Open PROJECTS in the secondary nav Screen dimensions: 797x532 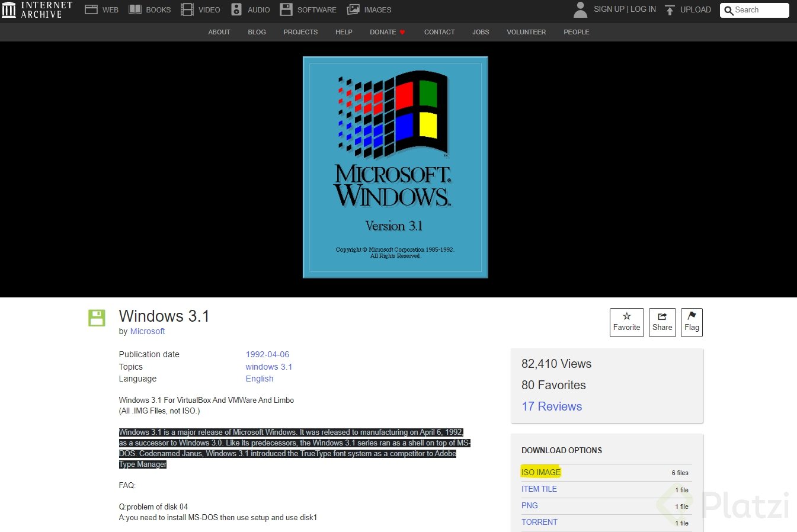(300, 32)
